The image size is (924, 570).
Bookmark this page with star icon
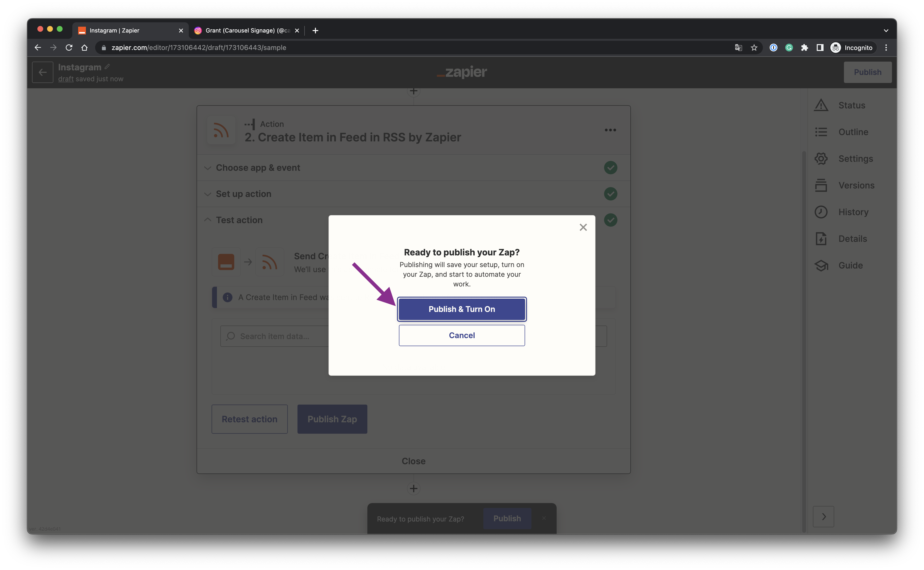754,48
